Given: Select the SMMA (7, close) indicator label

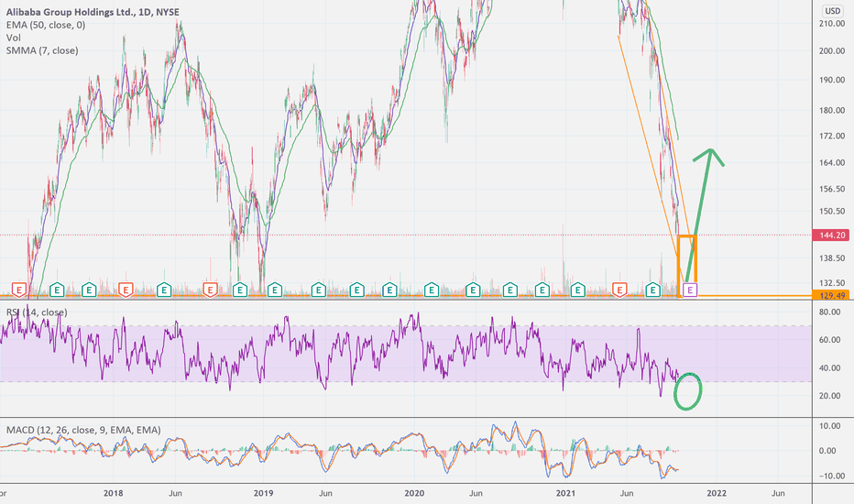Looking at the screenshot, I should (42, 50).
